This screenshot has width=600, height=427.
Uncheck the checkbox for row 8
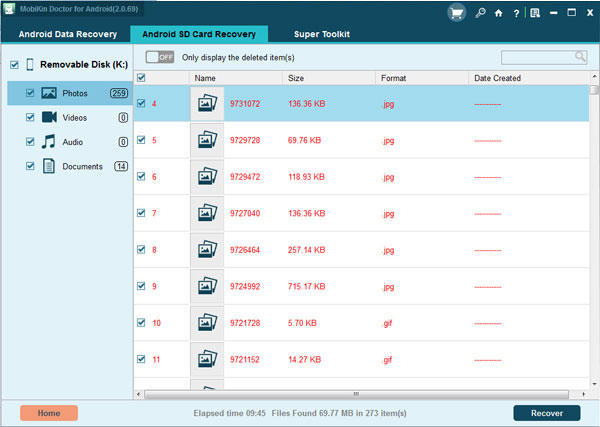click(141, 249)
